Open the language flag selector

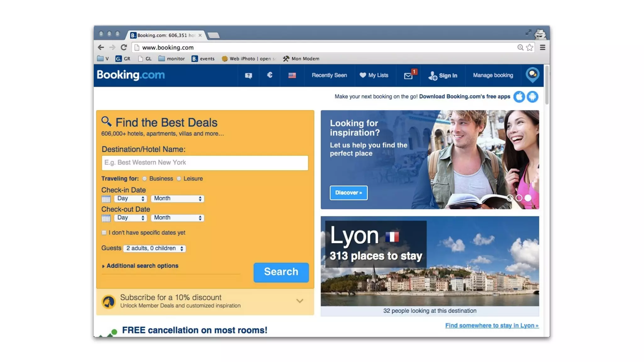point(292,75)
